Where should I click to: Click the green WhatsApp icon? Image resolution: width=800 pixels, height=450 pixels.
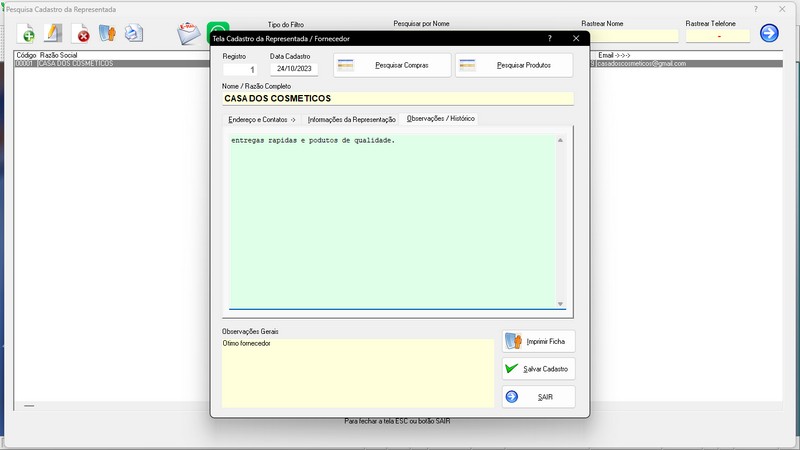(218, 27)
